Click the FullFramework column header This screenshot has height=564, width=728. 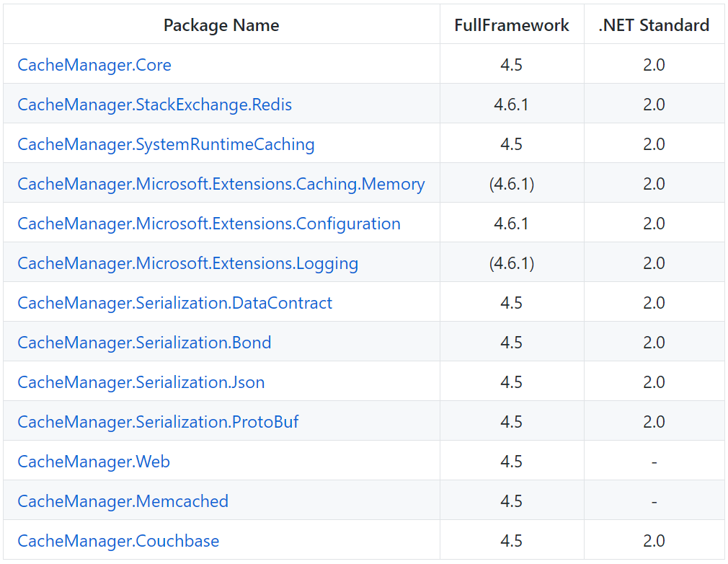point(511,25)
